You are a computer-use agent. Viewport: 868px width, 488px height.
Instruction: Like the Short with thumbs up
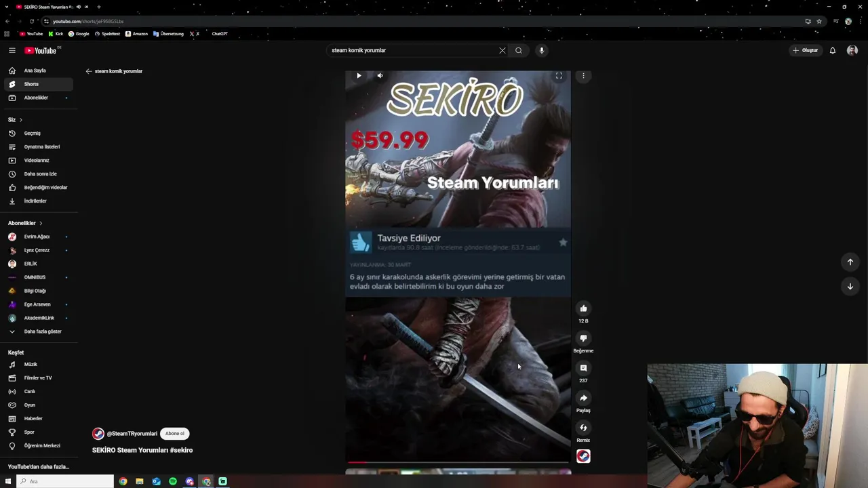click(583, 308)
